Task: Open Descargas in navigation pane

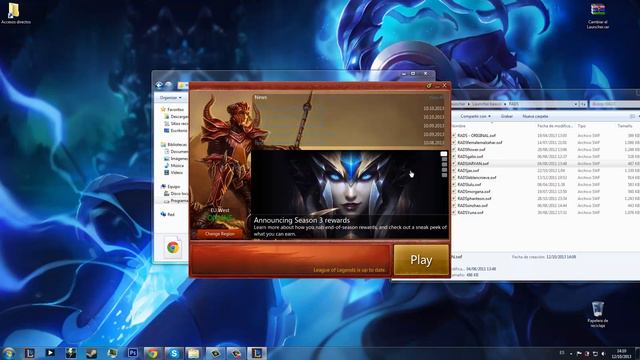Action: pos(177,117)
